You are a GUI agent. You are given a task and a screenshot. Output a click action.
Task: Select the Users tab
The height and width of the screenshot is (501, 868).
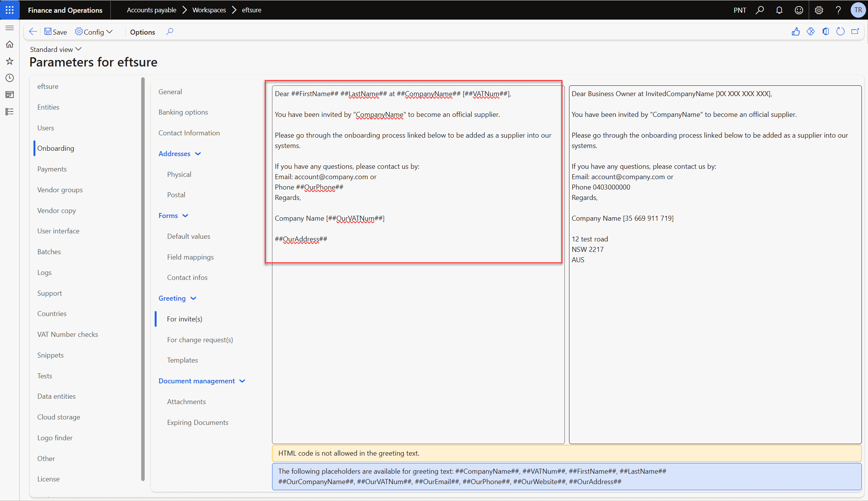[x=46, y=128]
